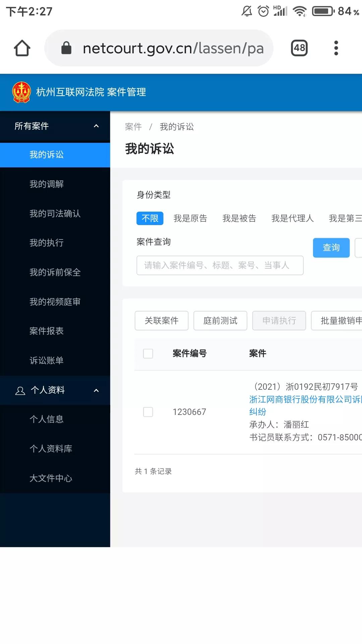Check the box for case 1230667

coord(148,412)
